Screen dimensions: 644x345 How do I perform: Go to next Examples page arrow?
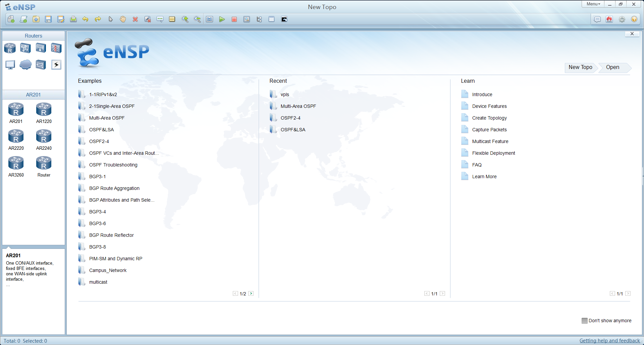click(251, 293)
